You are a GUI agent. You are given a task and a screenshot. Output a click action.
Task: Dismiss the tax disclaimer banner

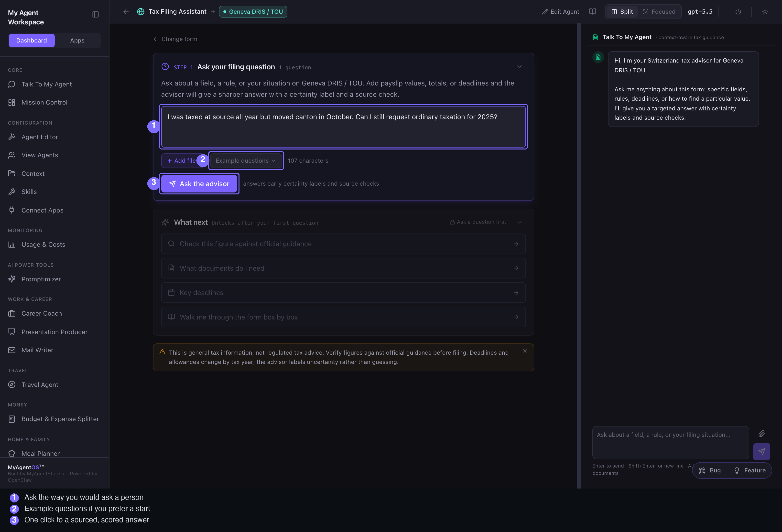pos(525,351)
